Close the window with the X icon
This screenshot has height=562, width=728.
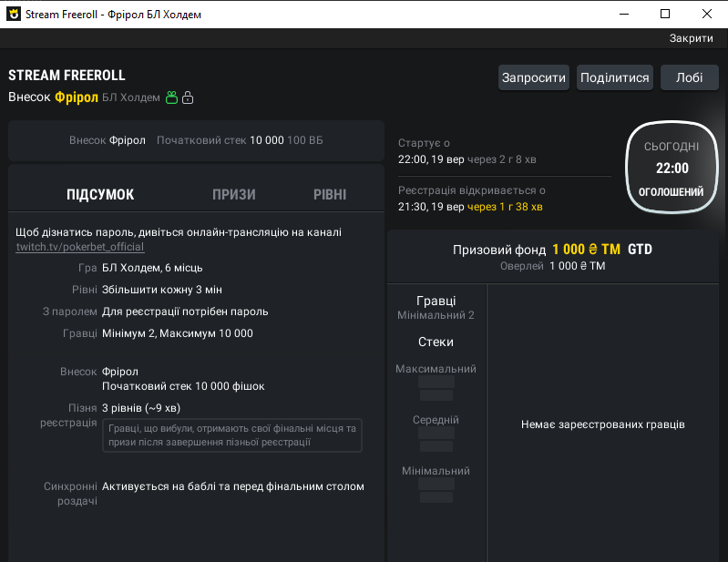707,14
